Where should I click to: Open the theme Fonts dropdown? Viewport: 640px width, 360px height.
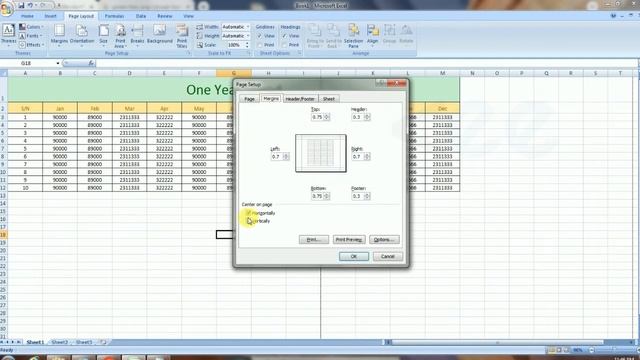[31, 36]
